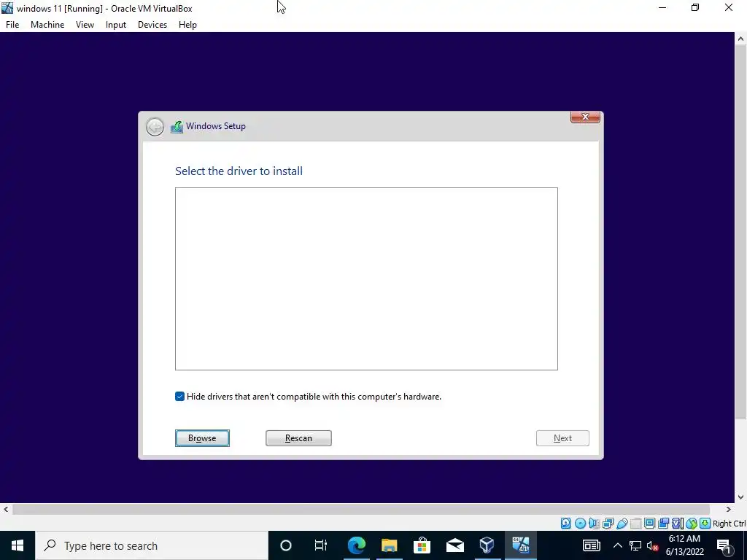Open the View menu

[85, 25]
